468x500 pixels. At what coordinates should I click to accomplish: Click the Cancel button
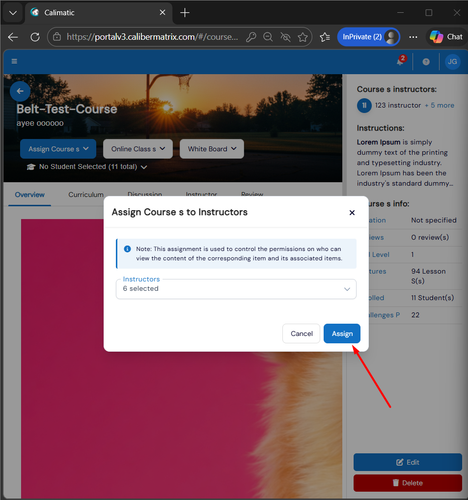(301, 334)
